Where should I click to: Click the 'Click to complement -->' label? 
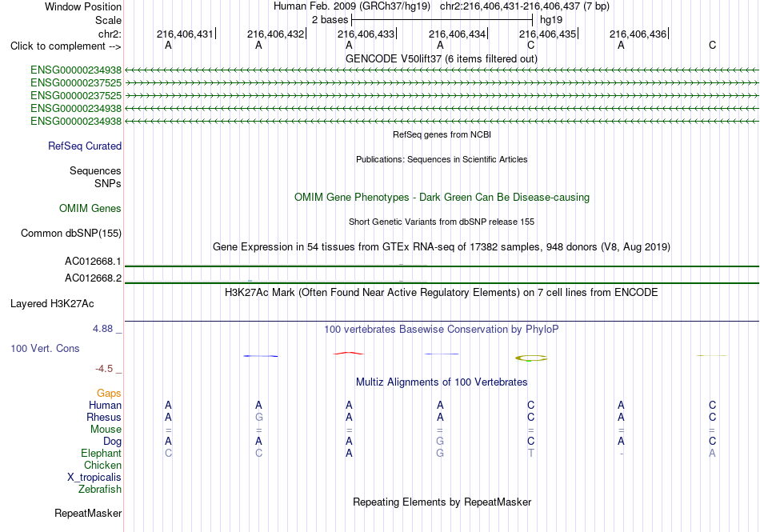click(66, 46)
